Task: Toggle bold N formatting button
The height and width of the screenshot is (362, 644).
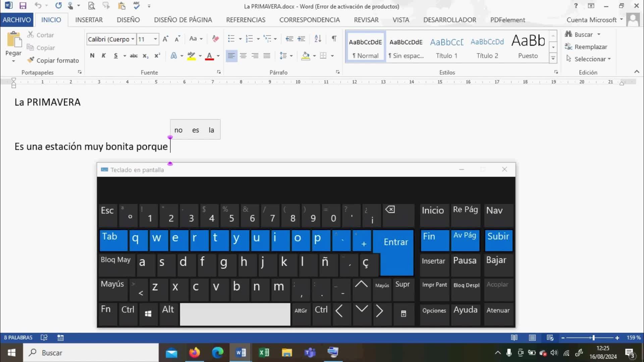Action: coord(92,56)
